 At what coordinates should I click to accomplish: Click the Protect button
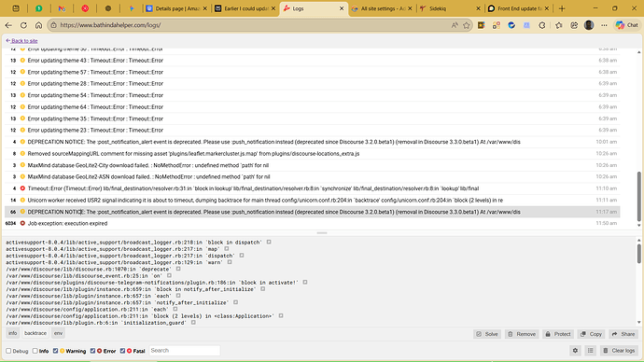tap(558, 334)
